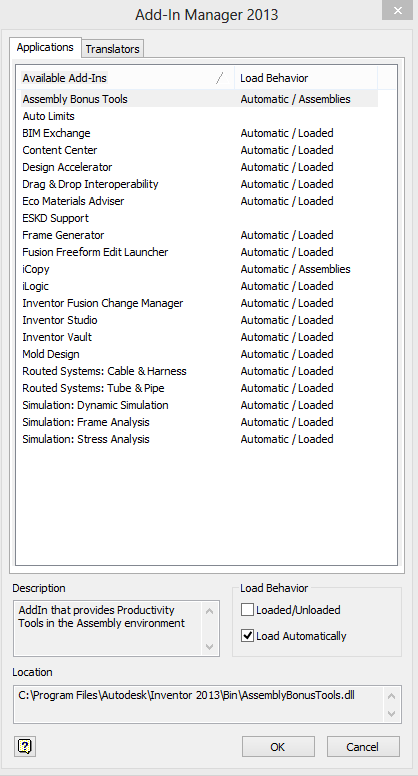Select the Applications tab
The height and width of the screenshot is (776, 418).
tap(45, 47)
